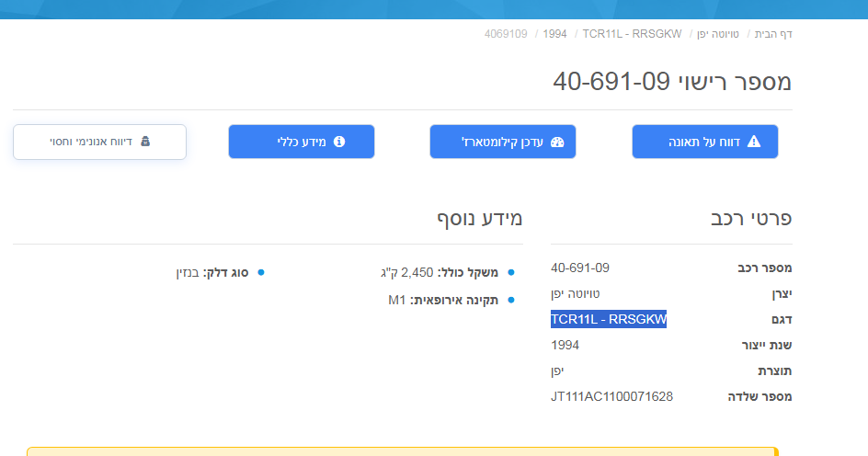Click the תקינה אירופאית M1 entry

click(443, 300)
